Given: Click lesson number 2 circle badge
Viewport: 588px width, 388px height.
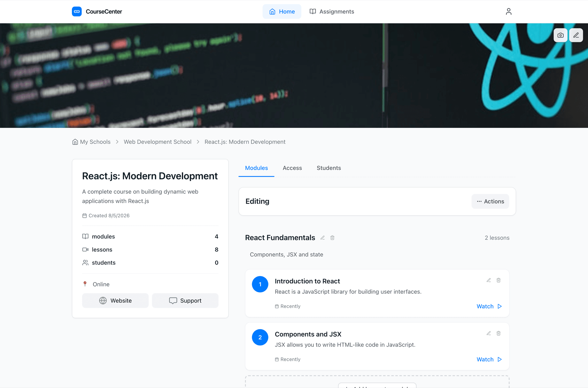Looking at the screenshot, I should (x=260, y=337).
